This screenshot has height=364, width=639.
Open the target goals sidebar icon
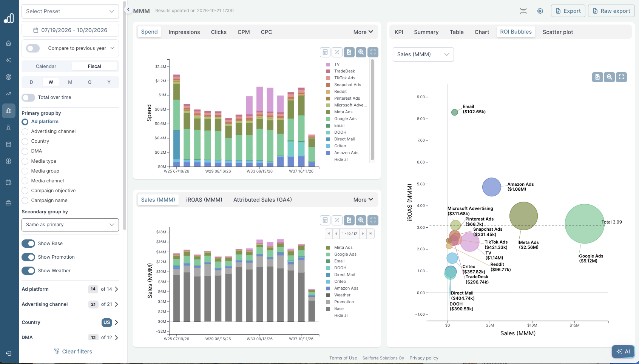coord(8,77)
